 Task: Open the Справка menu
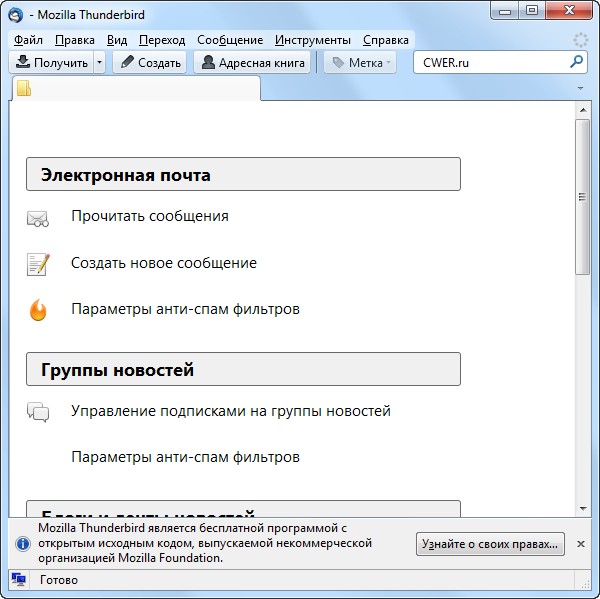click(385, 40)
